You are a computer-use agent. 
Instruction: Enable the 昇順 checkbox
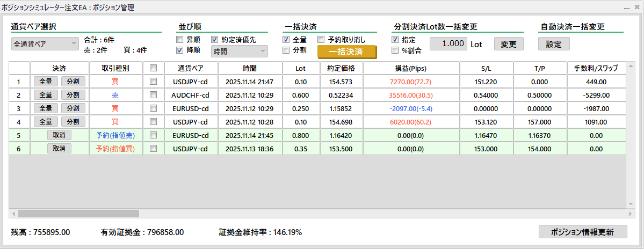(180, 40)
